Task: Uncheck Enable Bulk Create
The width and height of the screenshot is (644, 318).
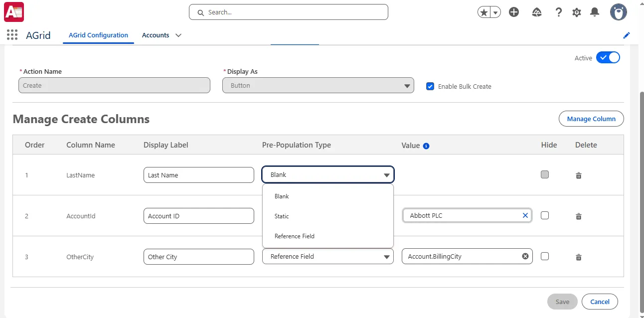Action: pyautogui.click(x=430, y=86)
